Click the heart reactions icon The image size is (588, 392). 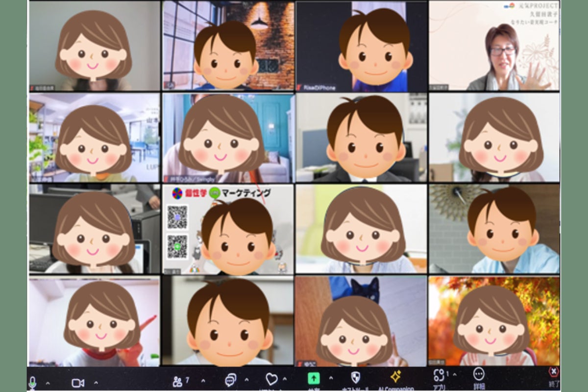coord(271,379)
